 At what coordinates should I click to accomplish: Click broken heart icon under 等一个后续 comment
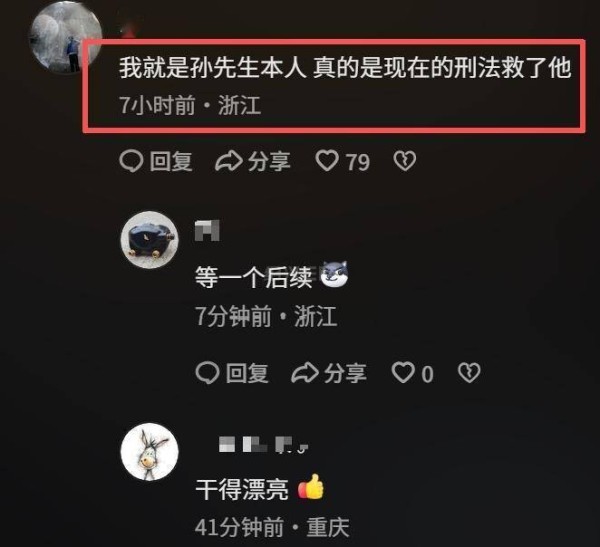(469, 373)
